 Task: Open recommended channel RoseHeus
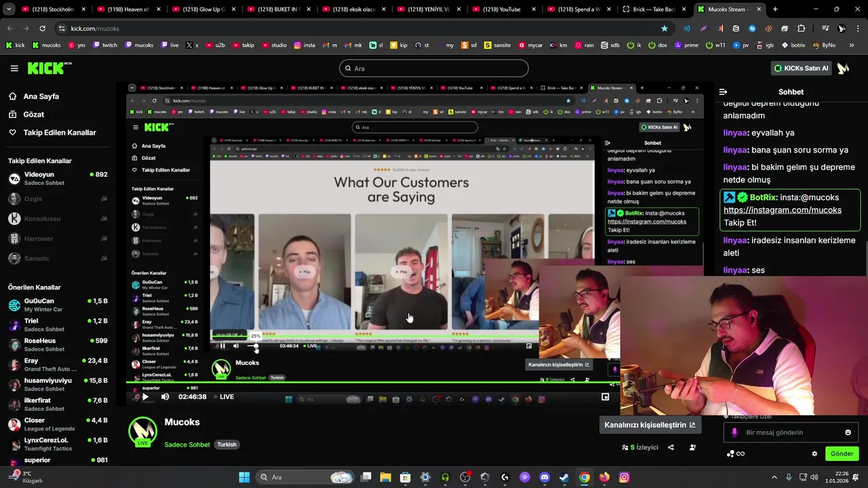click(x=58, y=344)
